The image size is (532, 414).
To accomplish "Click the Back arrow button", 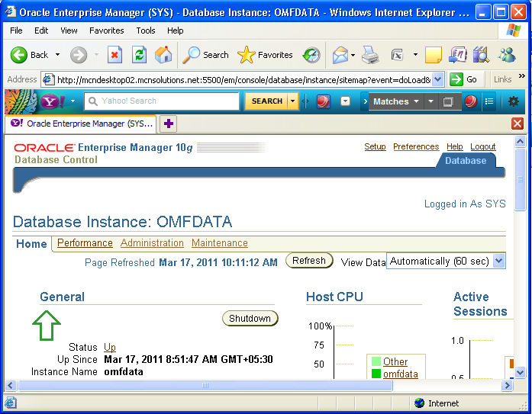I will 18,55.
